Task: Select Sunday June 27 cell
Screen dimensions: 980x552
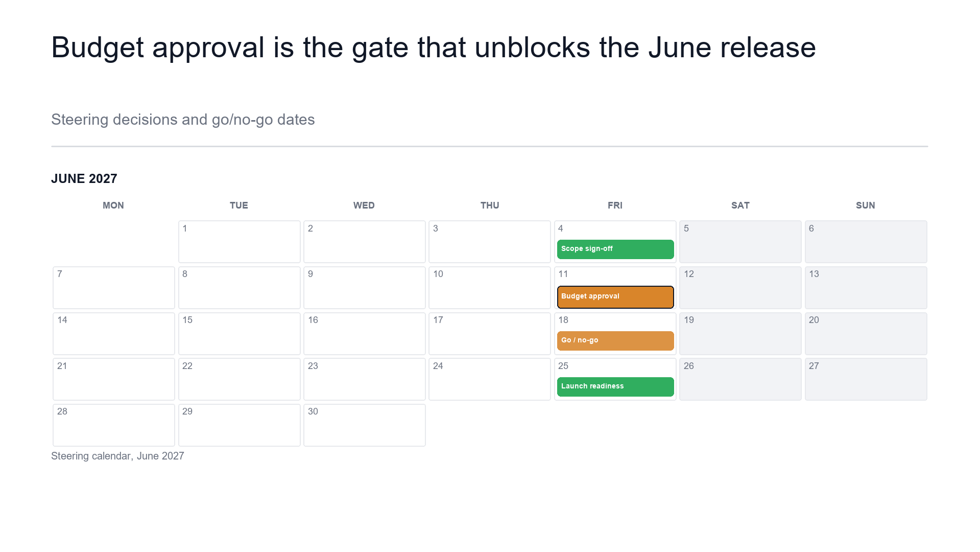Action: [x=866, y=379]
